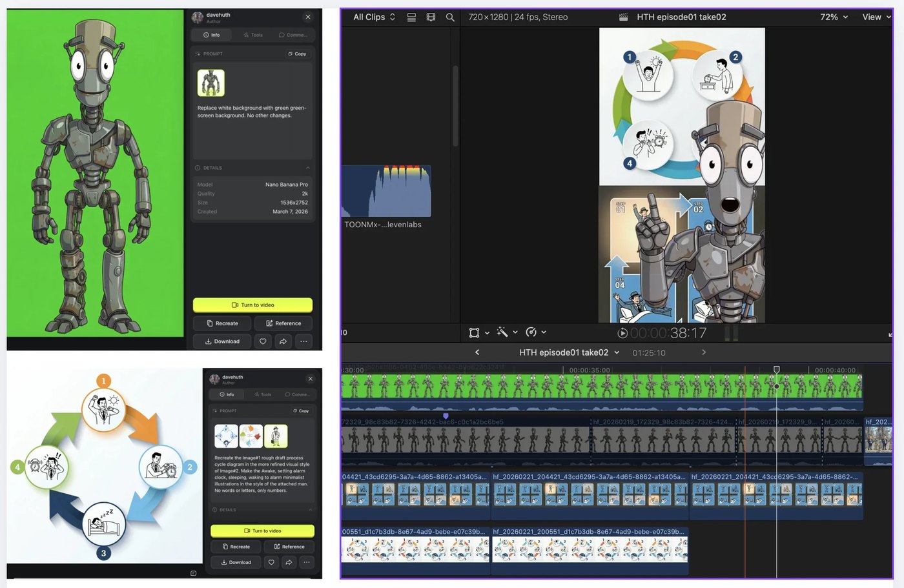Copy the robot green-screen prompt
This screenshot has height=588, width=904.
pyautogui.click(x=298, y=54)
